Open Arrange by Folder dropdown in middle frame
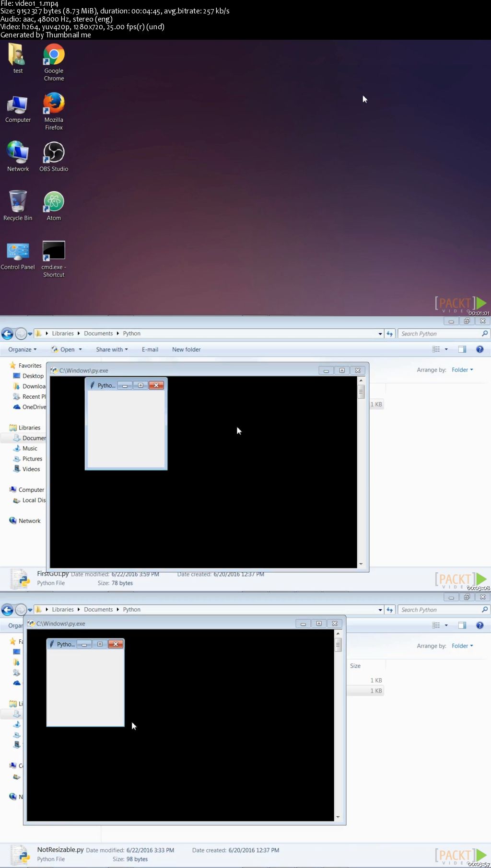 [x=462, y=370]
